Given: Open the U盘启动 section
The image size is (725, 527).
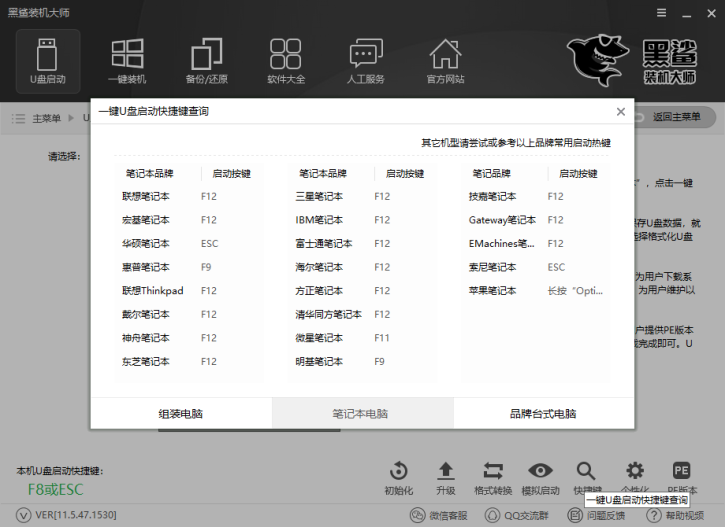Looking at the screenshot, I should click(x=47, y=60).
